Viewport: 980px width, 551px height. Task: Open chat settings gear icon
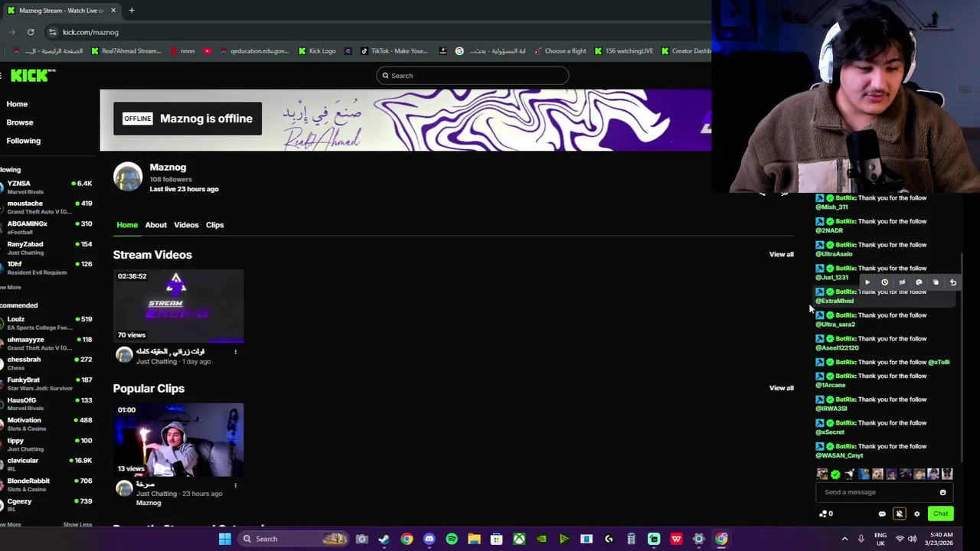(x=916, y=514)
